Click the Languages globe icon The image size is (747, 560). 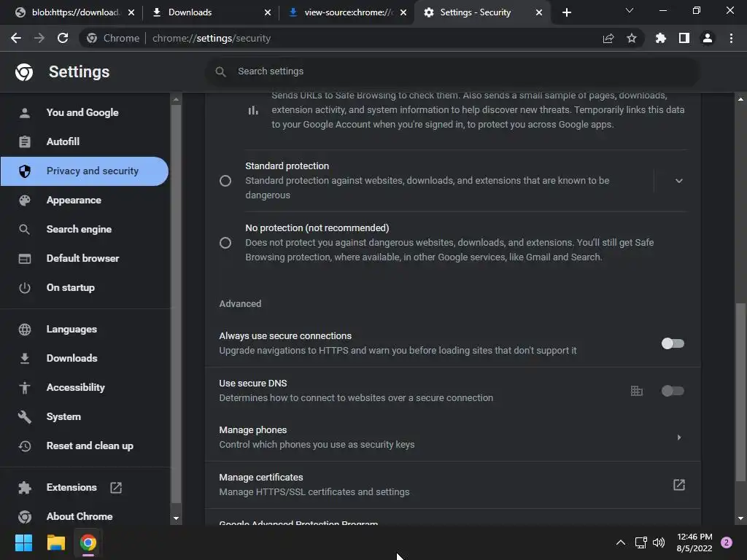point(25,330)
